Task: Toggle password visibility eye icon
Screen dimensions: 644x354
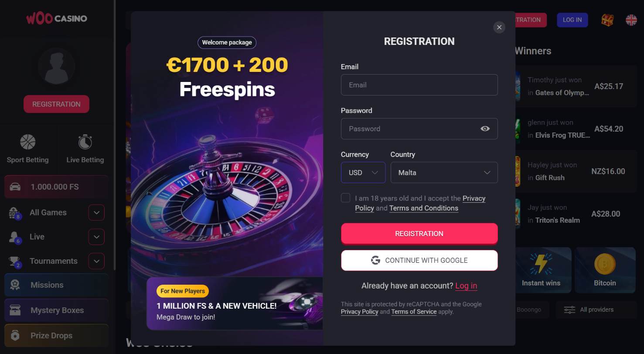Action: tap(485, 129)
